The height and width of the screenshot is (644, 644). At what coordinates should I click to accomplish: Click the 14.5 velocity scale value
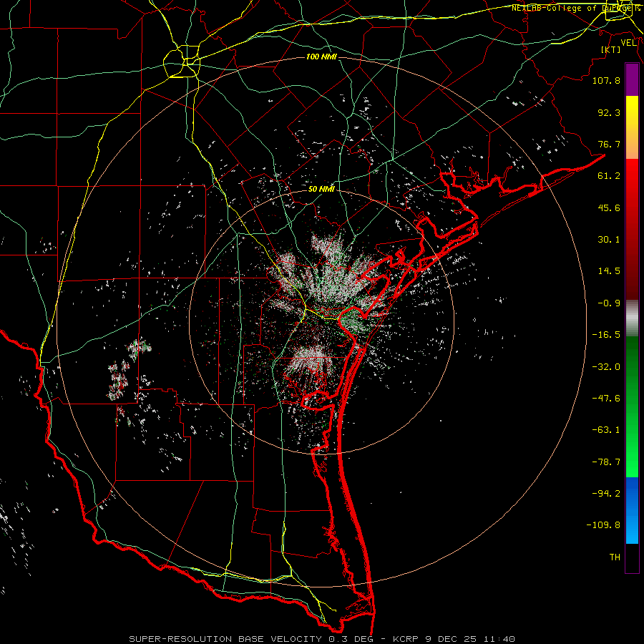click(609, 271)
